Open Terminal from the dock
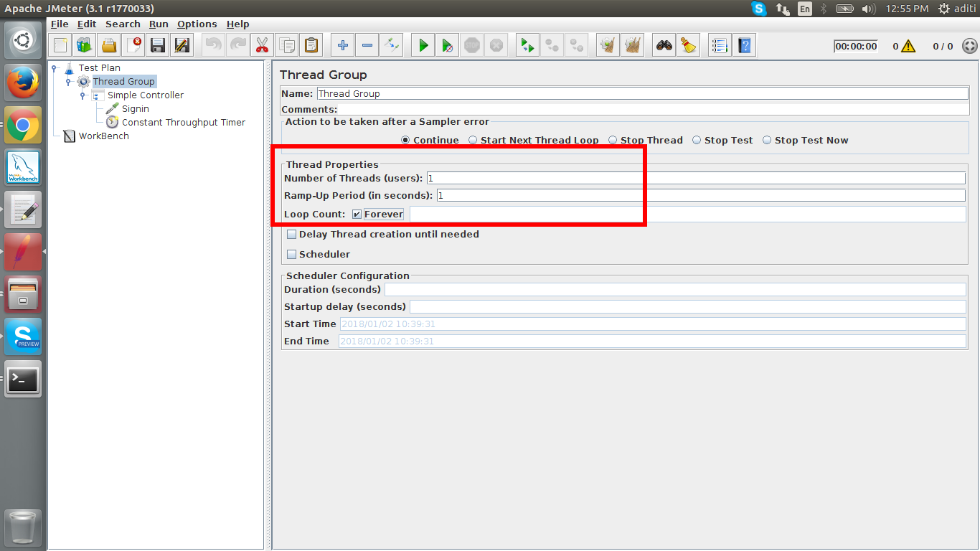 23,379
